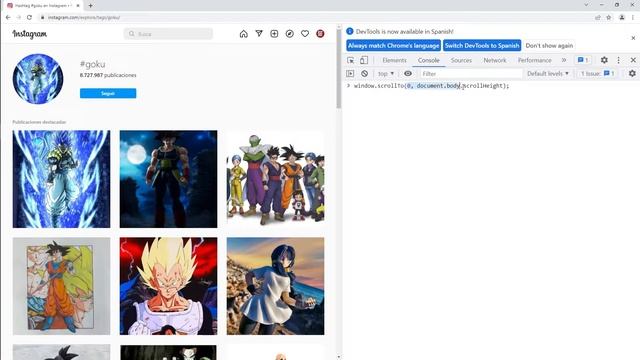Open the issues counter badge in tab bar
This screenshot has width=640, height=360.
[583, 60]
